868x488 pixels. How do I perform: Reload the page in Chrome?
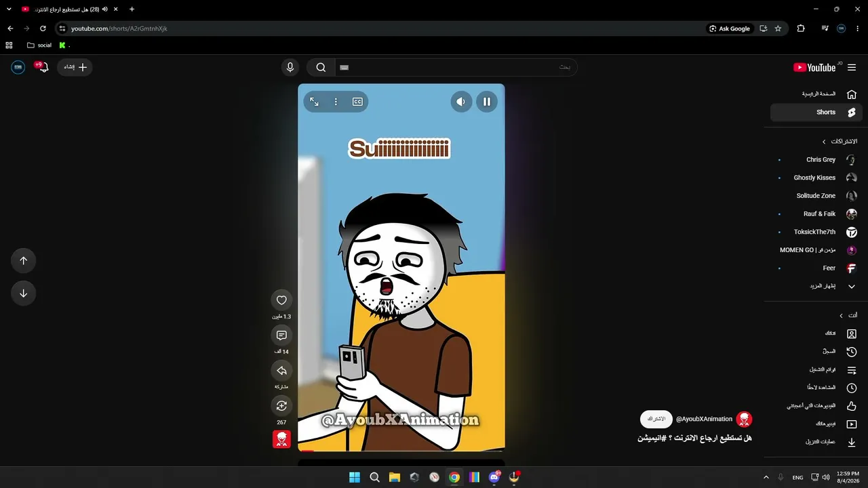43,28
